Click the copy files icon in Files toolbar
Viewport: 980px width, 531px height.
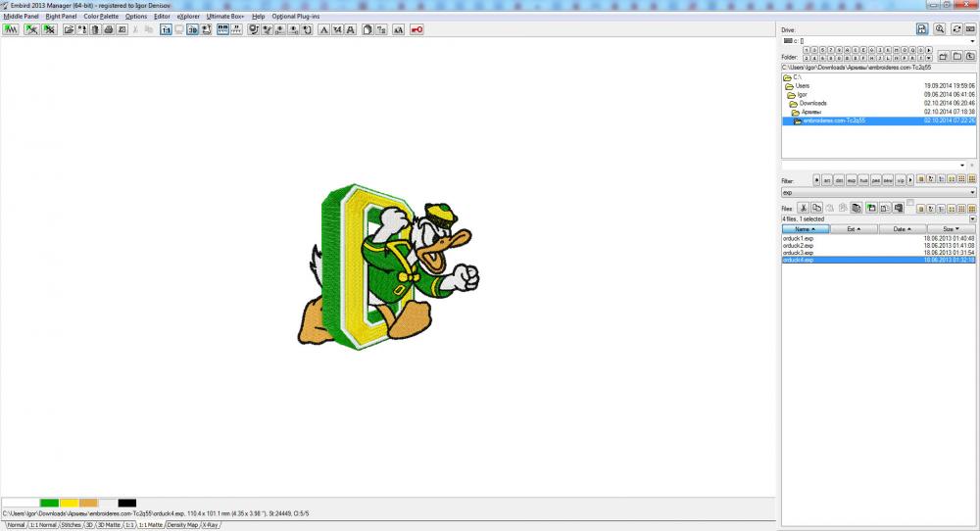click(x=817, y=208)
